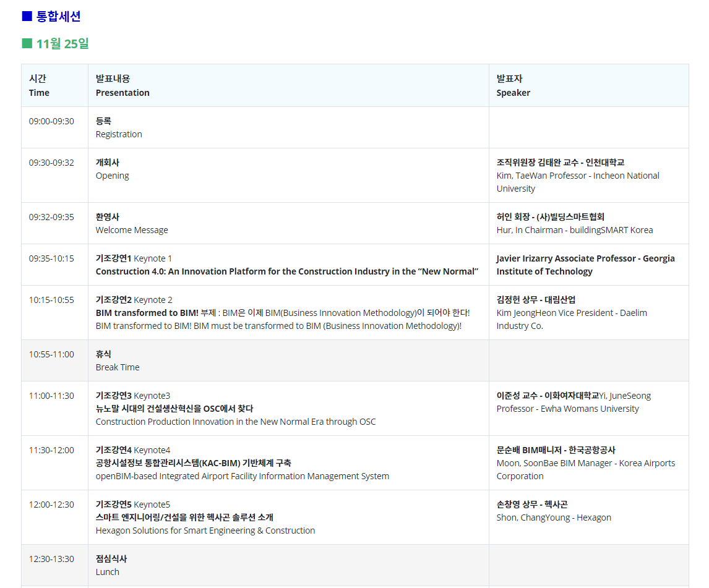The image size is (709, 588).
Task: Click 조직위원장 김태완 교수 speaker line
Action: [x=561, y=162]
